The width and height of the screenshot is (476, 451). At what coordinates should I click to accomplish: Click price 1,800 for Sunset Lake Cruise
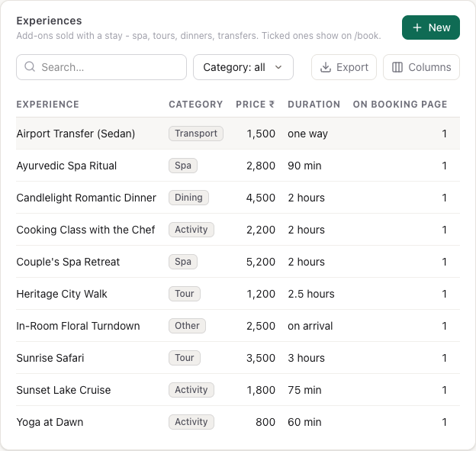pos(261,390)
